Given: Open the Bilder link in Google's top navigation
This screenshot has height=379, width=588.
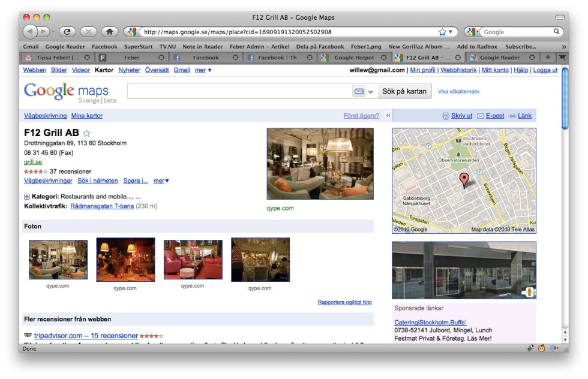Looking at the screenshot, I should pyautogui.click(x=59, y=70).
